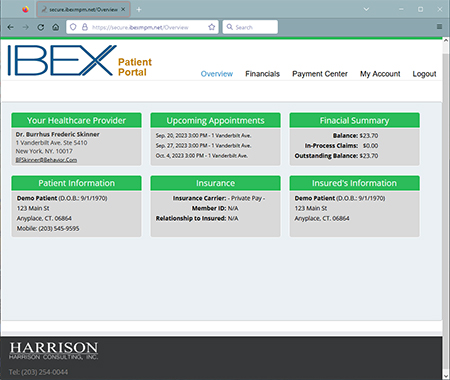450x380 pixels.
Task: Click the Your Healthcare Provider header
Action: click(76, 120)
